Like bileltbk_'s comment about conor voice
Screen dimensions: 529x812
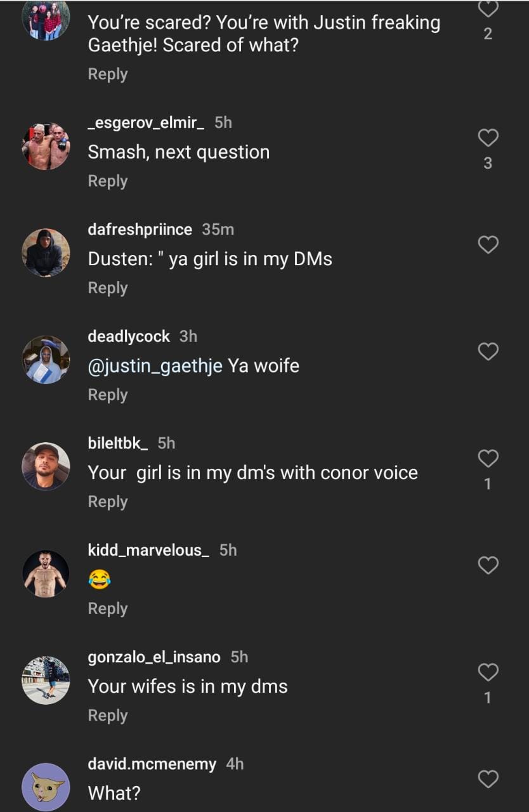(488, 457)
